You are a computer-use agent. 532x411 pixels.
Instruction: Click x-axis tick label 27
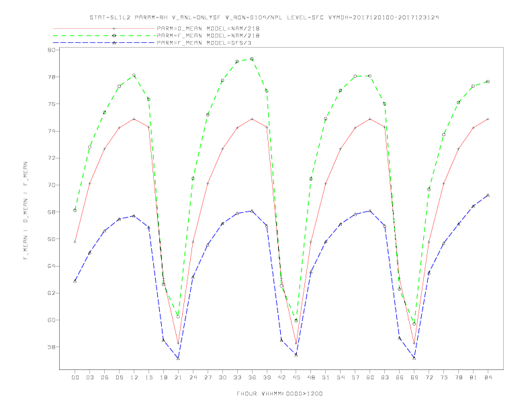[208, 377]
